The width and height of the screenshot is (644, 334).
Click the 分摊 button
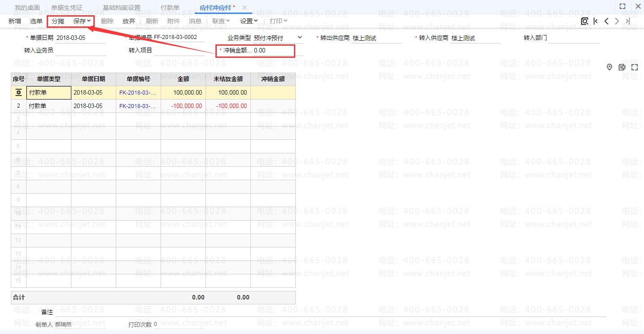[x=58, y=21]
